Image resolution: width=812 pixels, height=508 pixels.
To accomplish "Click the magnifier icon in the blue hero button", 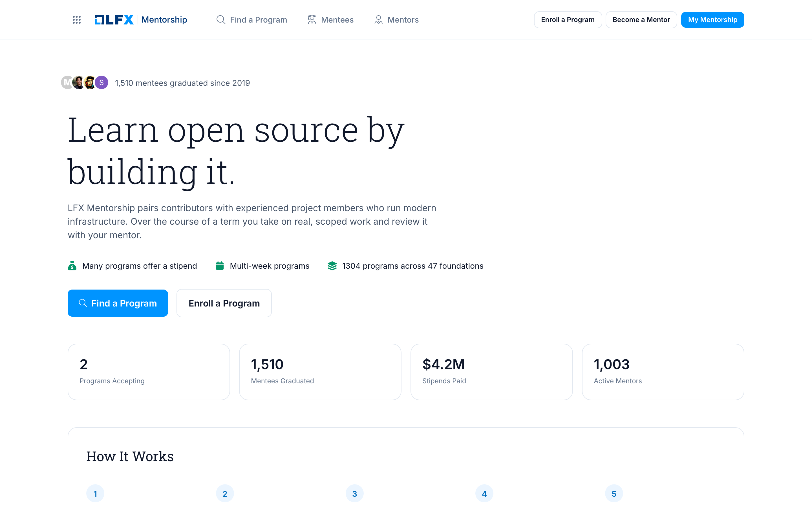I will (x=83, y=303).
